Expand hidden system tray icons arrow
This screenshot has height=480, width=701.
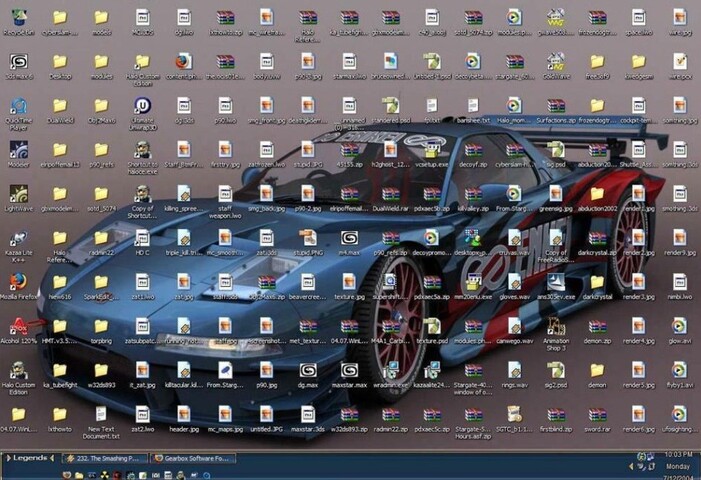pos(631,467)
